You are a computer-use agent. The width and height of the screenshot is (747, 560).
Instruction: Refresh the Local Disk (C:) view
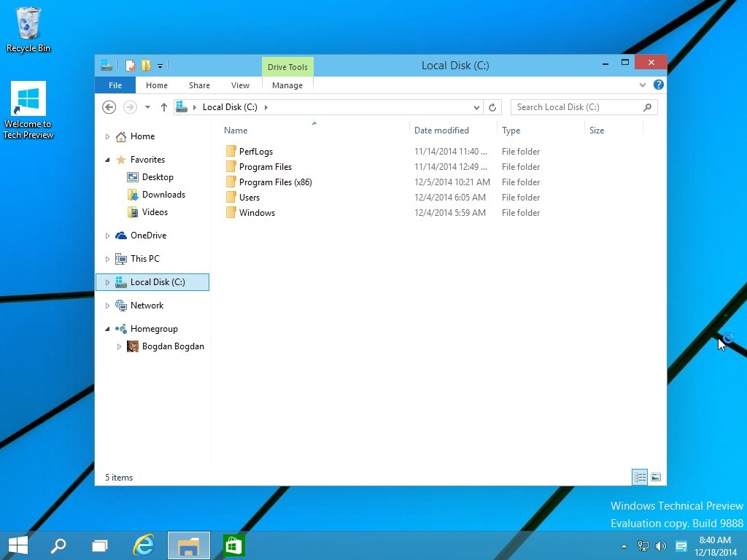pyautogui.click(x=492, y=107)
